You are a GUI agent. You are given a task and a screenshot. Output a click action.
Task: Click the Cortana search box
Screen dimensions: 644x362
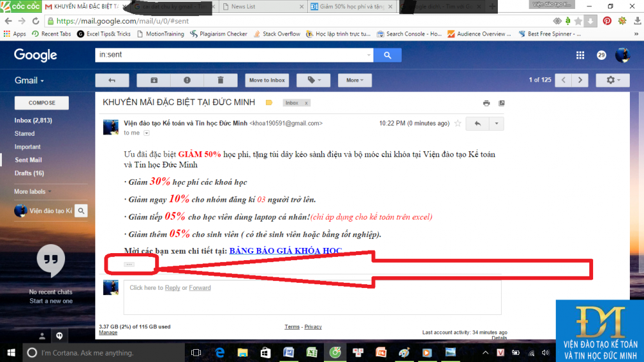tap(104, 352)
